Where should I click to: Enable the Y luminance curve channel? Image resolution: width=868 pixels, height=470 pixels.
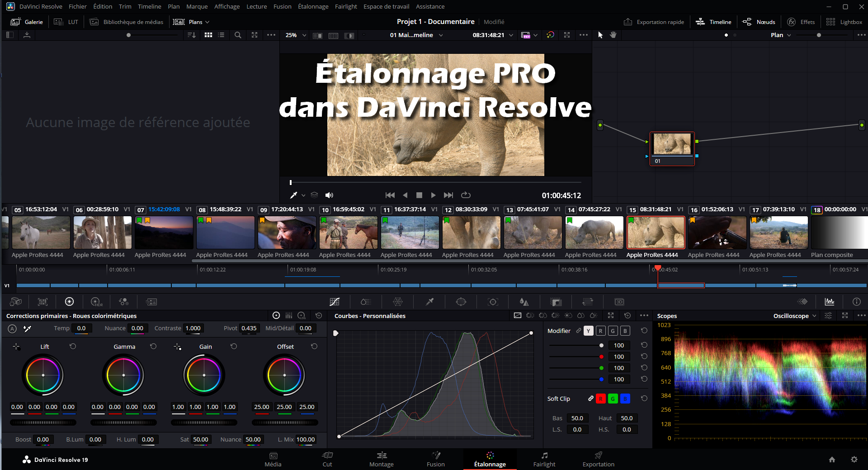588,331
